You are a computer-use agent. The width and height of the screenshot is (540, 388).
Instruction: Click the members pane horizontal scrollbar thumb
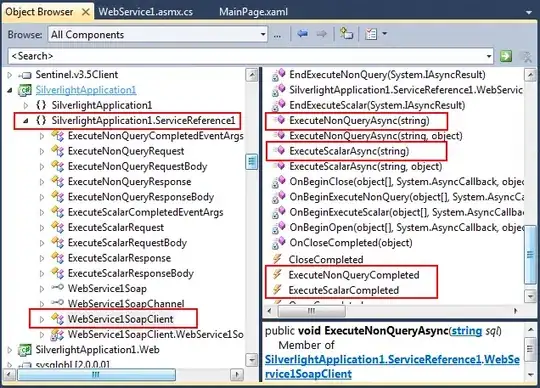click(x=311, y=311)
